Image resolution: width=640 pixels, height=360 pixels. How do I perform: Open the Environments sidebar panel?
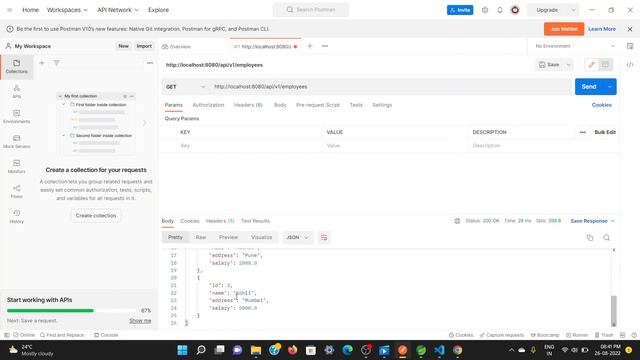pyautogui.click(x=16, y=116)
